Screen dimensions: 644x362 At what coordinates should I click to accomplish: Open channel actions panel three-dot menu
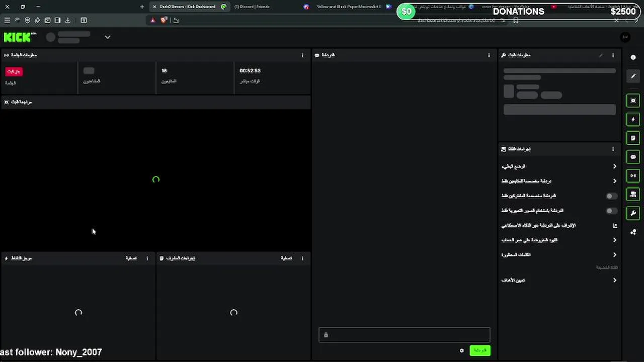coord(613,149)
